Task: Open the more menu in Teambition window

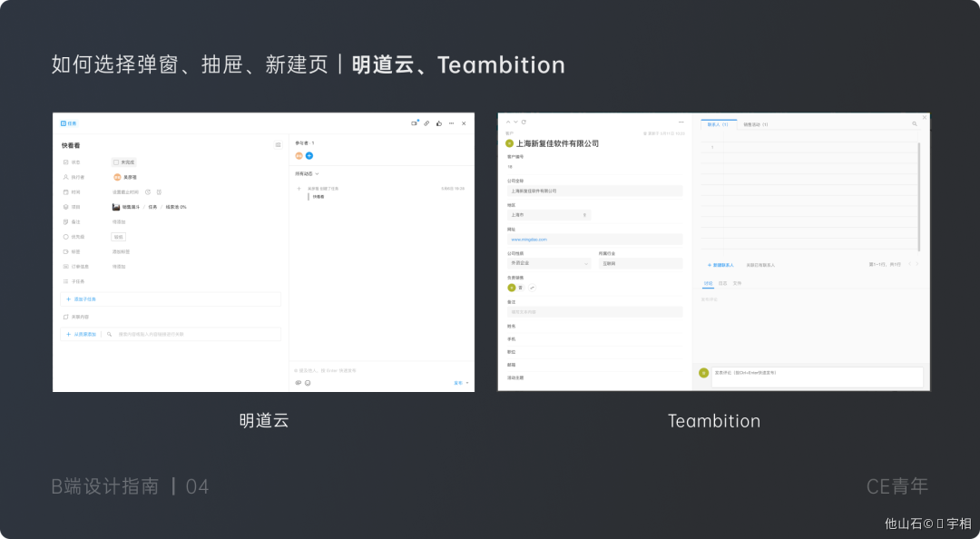Action: [681, 122]
